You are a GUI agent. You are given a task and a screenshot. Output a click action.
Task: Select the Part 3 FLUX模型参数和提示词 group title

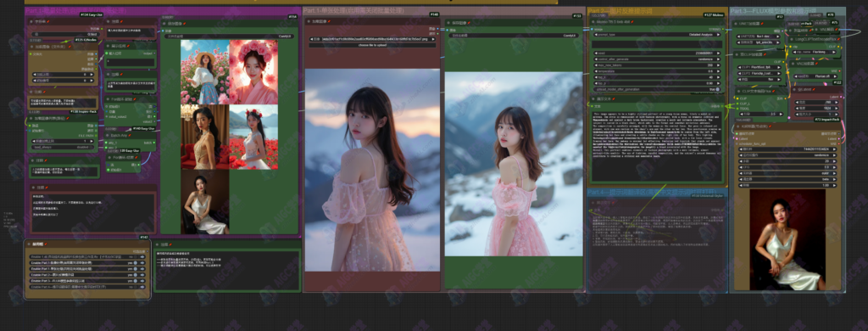click(x=772, y=10)
